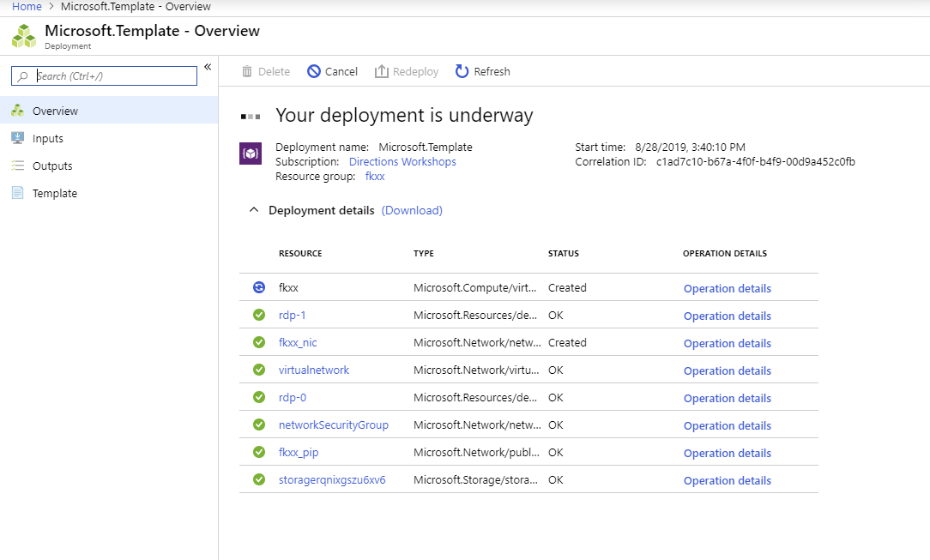Open Operation details for fkxx_pip
This screenshot has height=560, width=930.
728,454
